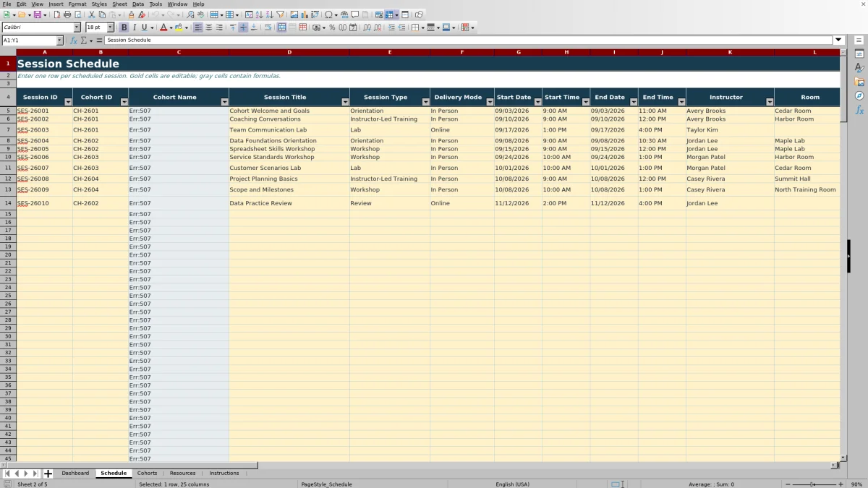Viewport: 868px width, 488px height.
Task: Go to last sheet navigation button
Action: click(35, 474)
